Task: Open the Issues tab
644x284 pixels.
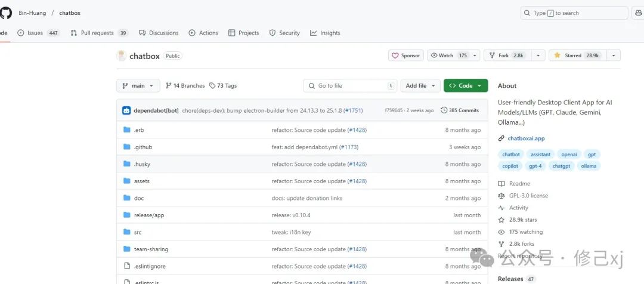Action: (x=38, y=33)
